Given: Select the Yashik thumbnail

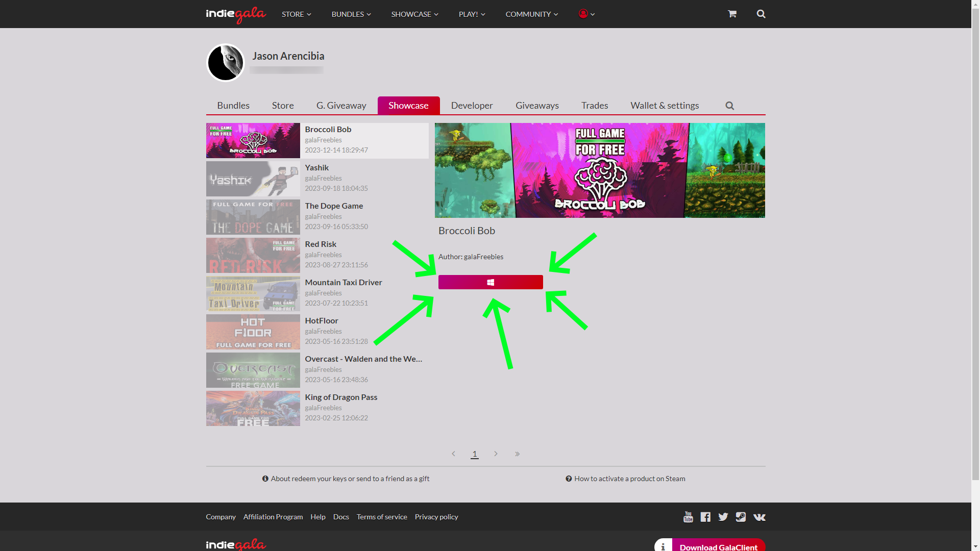Looking at the screenshot, I should point(253,179).
